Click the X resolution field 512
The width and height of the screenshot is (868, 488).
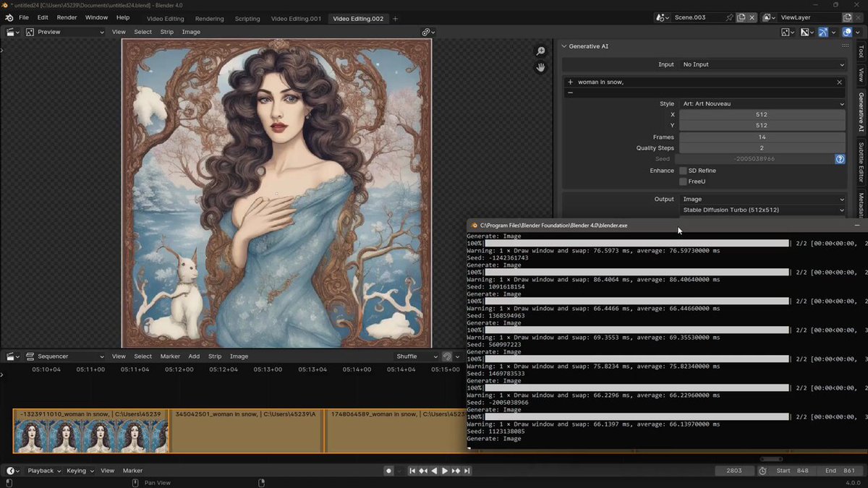click(762, 114)
